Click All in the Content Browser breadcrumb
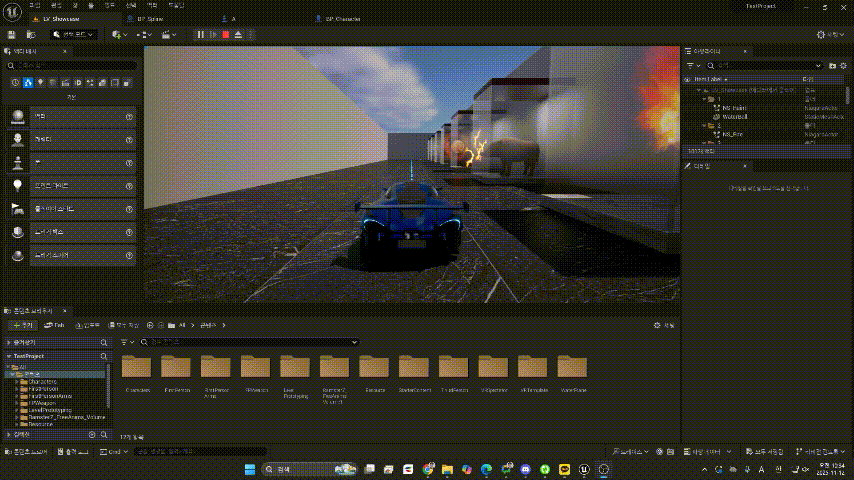 pyautogui.click(x=182, y=325)
